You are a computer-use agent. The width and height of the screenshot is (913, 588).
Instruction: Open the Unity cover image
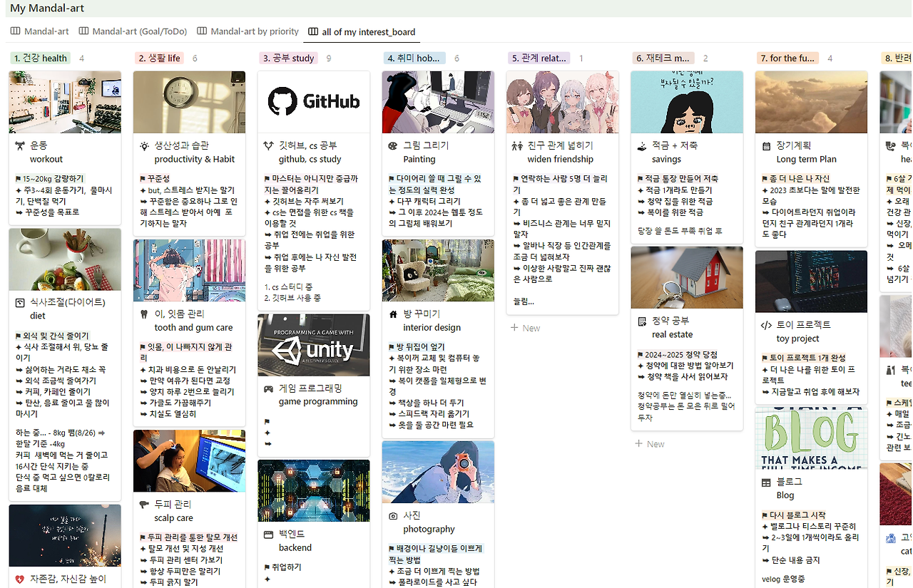(x=314, y=346)
